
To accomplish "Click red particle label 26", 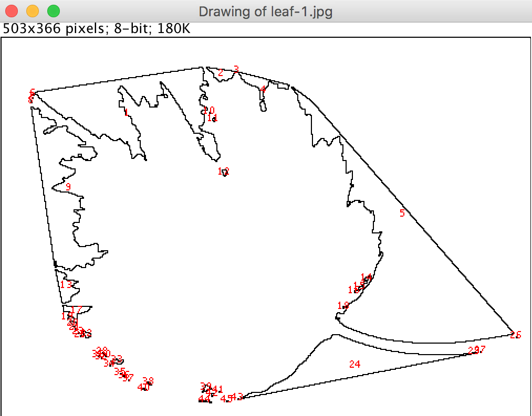I will [515, 335].
